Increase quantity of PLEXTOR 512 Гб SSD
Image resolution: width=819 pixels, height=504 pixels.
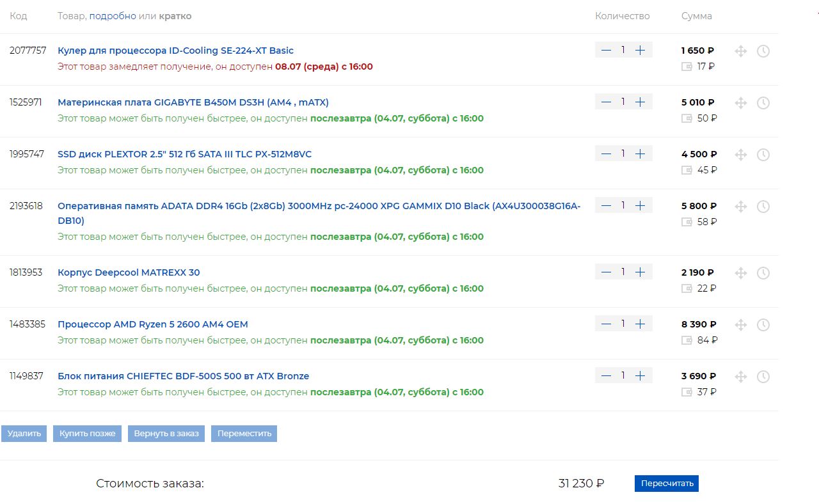(640, 154)
